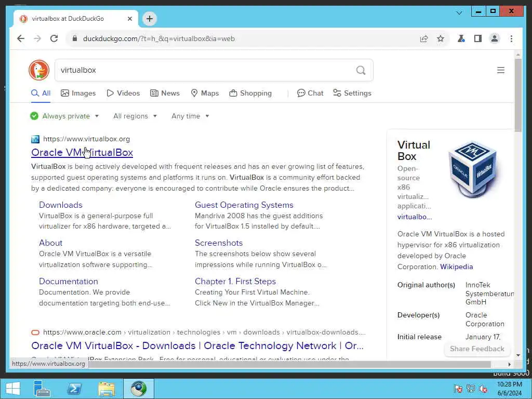Open the Screenshots sitelink
The width and height of the screenshot is (532, 399).
coord(219,243)
